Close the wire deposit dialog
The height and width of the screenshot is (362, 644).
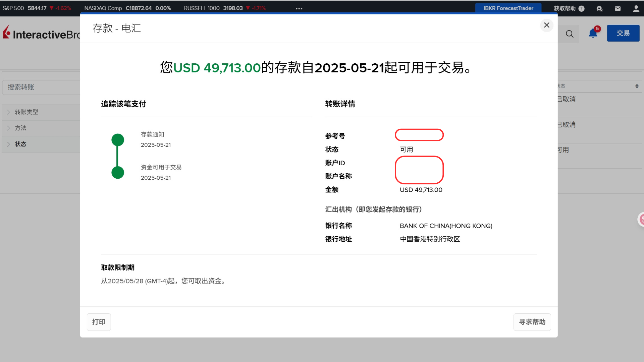tap(546, 25)
